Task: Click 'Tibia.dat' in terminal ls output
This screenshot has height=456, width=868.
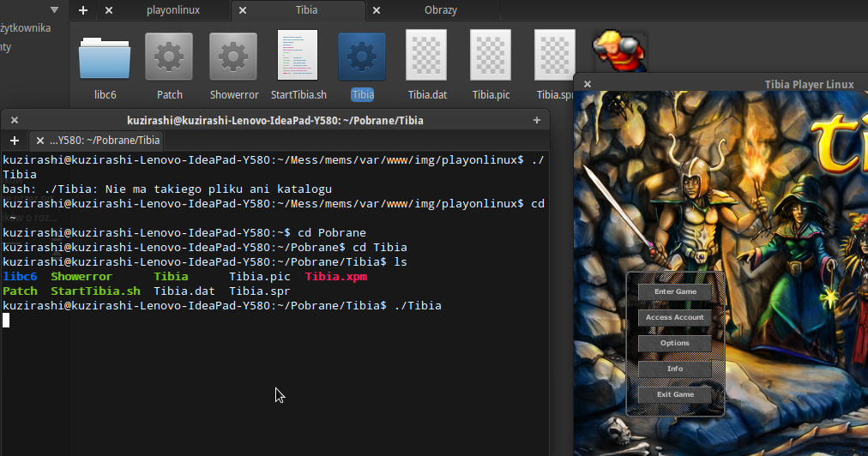Action: (x=184, y=291)
